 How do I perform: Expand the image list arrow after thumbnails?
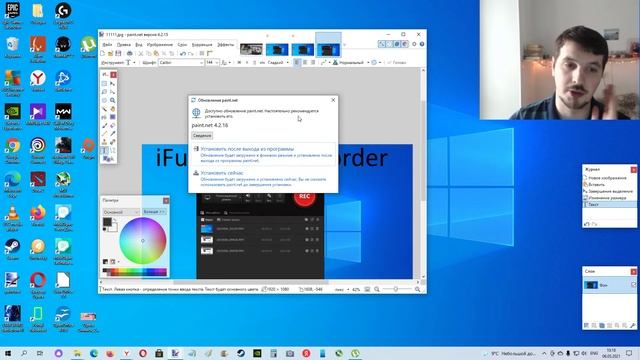tap(344, 45)
